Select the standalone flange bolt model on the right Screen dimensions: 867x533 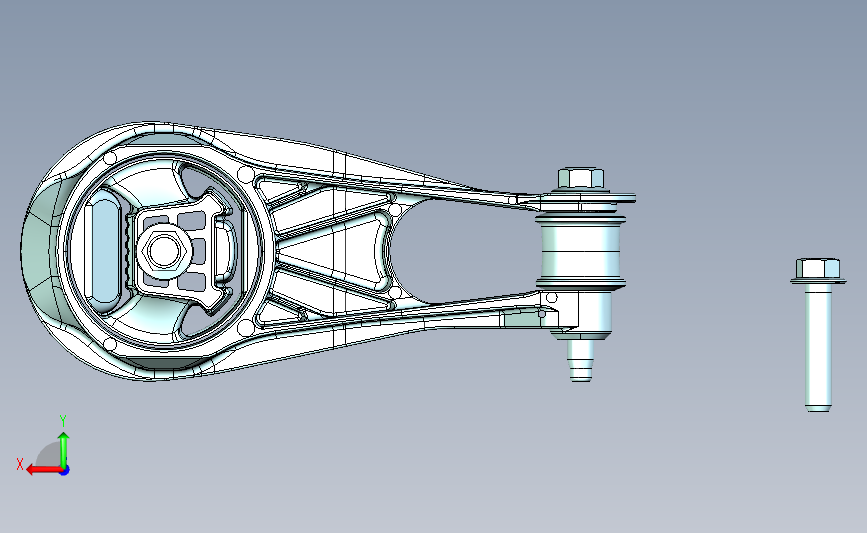click(818, 335)
